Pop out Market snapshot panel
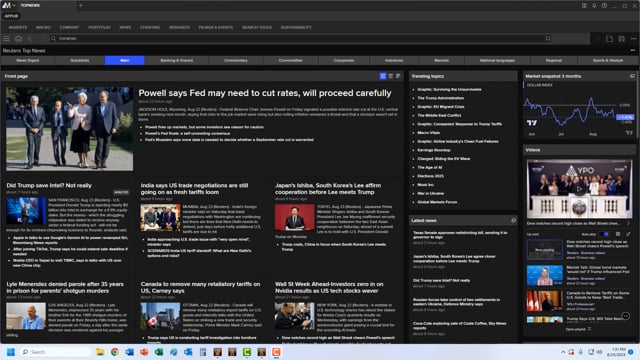 [632, 76]
